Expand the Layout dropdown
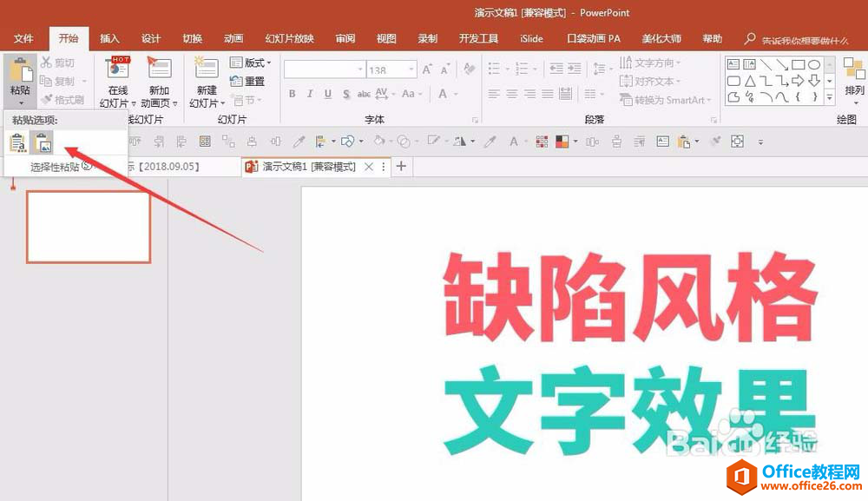The height and width of the screenshot is (501, 868). tap(251, 63)
